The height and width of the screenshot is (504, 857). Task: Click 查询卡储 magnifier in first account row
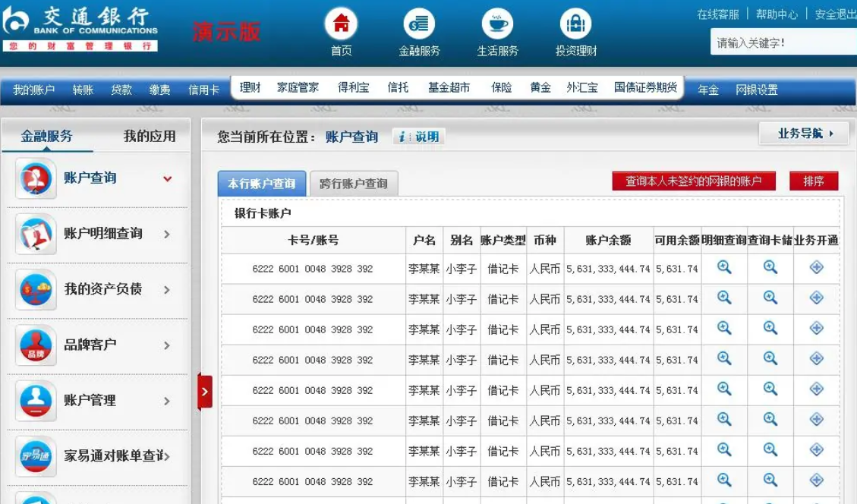click(770, 267)
